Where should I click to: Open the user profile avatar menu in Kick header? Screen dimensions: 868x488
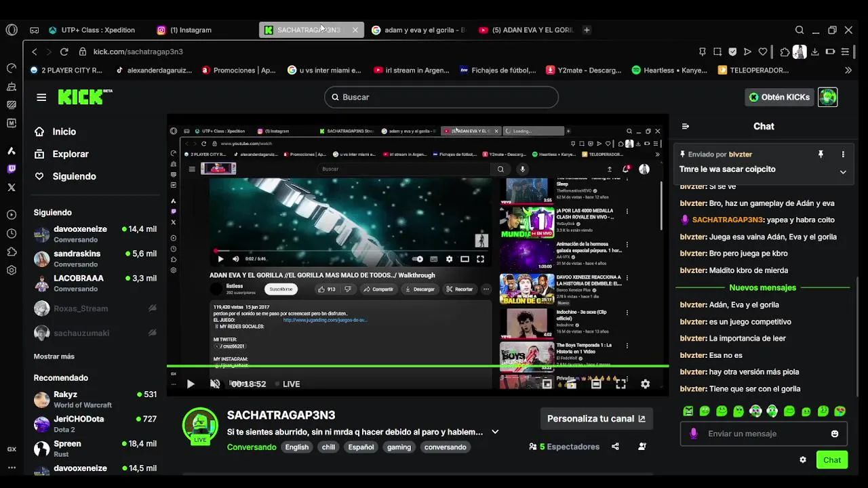827,97
